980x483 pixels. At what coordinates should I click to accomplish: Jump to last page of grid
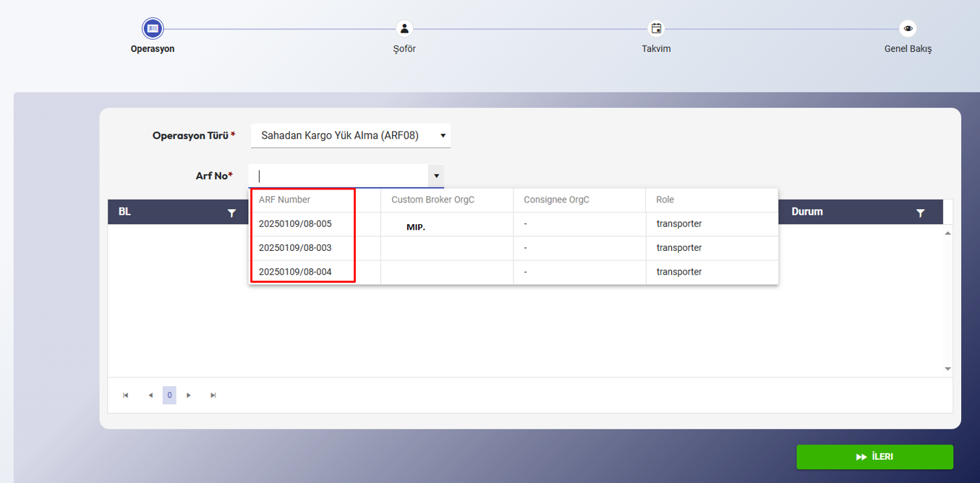pyautogui.click(x=213, y=396)
